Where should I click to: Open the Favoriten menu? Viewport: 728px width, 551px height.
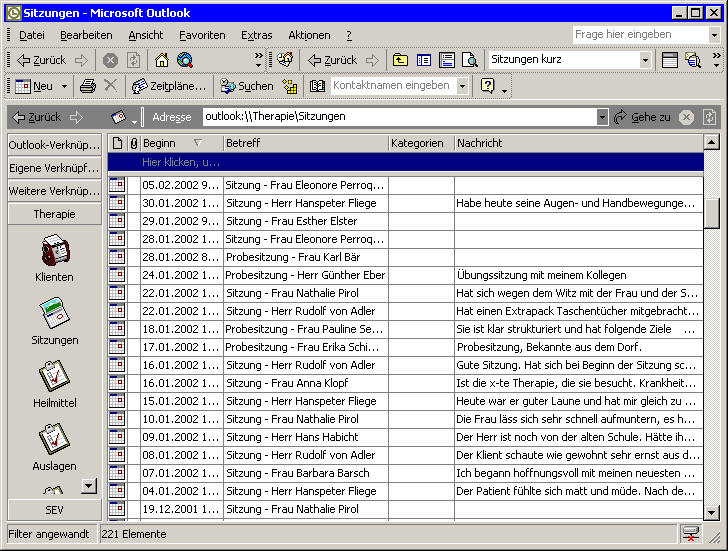click(x=202, y=35)
